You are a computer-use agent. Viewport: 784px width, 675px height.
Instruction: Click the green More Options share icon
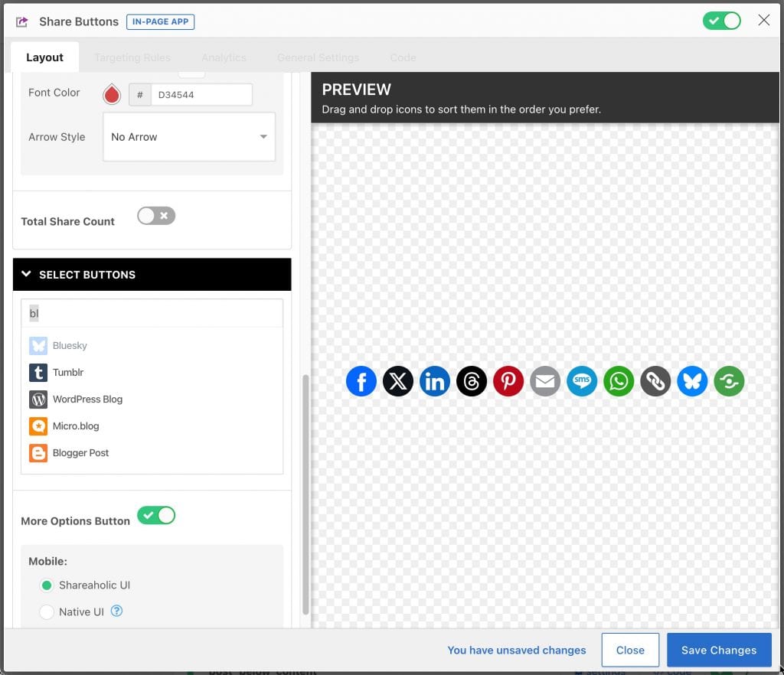[729, 381]
